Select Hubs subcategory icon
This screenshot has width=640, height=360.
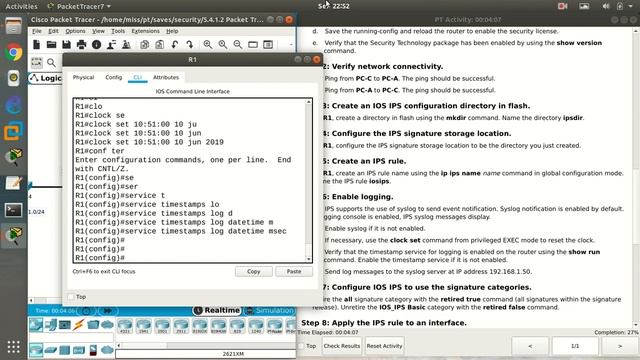coord(64,350)
